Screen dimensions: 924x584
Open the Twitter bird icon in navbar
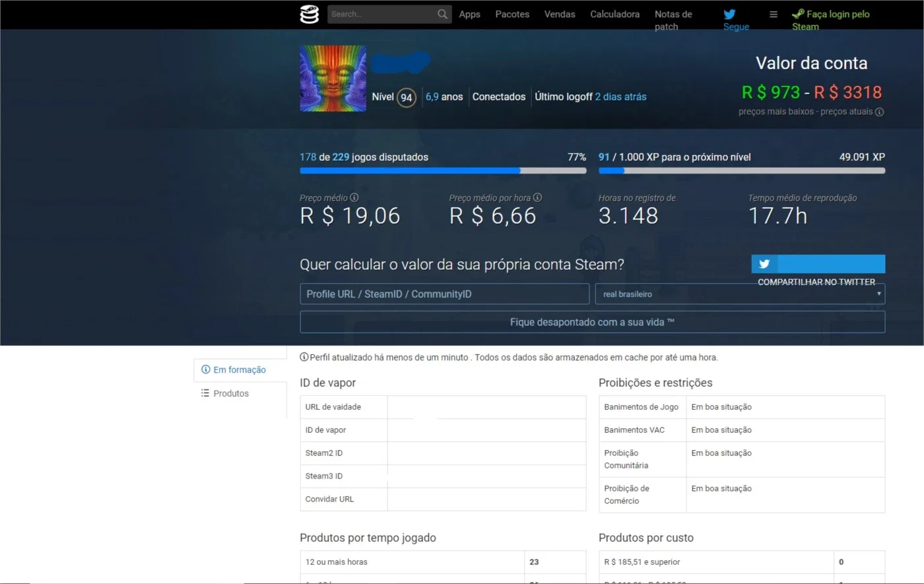pos(729,14)
